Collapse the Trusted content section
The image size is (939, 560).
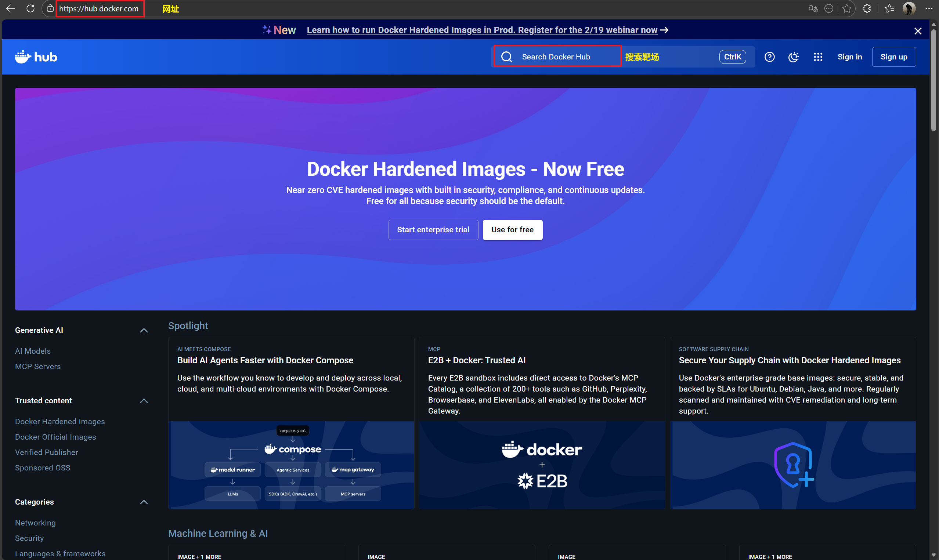pos(144,401)
